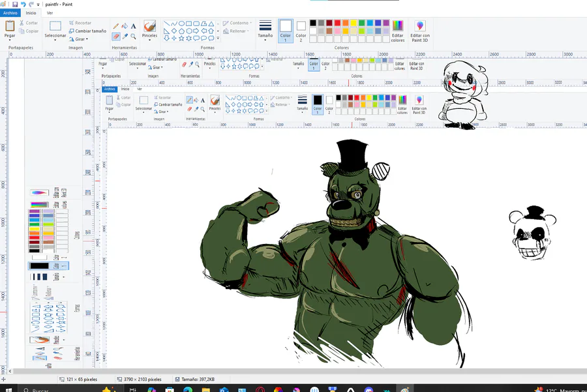Open the Customize Quick Access Toolbar arrow

pos(38,5)
